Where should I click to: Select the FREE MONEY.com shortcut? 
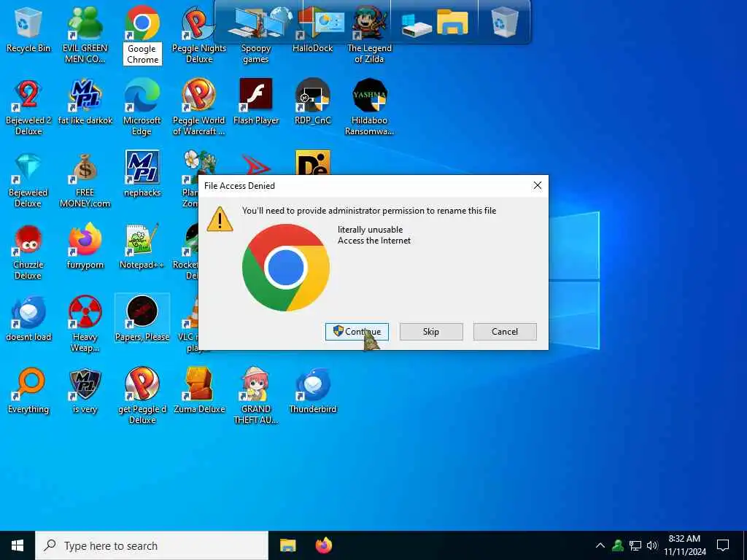(x=85, y=179)
